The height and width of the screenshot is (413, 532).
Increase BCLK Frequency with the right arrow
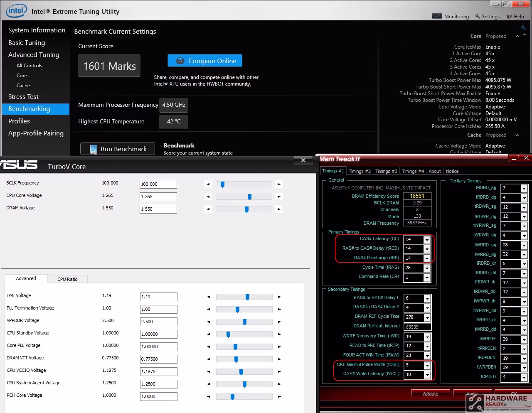279,184
